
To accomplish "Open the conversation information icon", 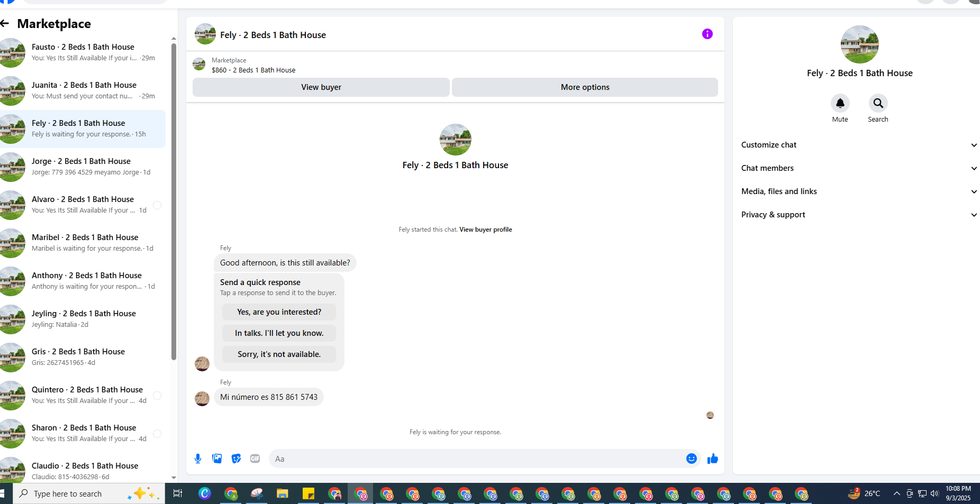I will pos(707,34).
